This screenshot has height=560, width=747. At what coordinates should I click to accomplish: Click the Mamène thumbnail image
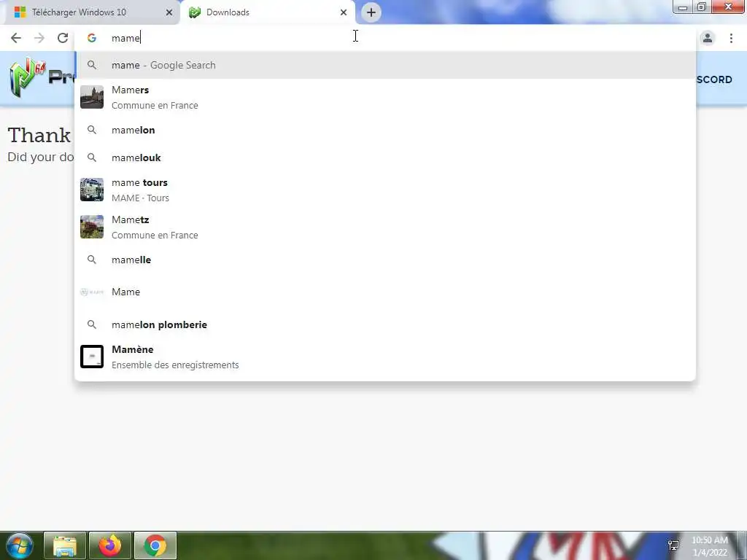92,357
